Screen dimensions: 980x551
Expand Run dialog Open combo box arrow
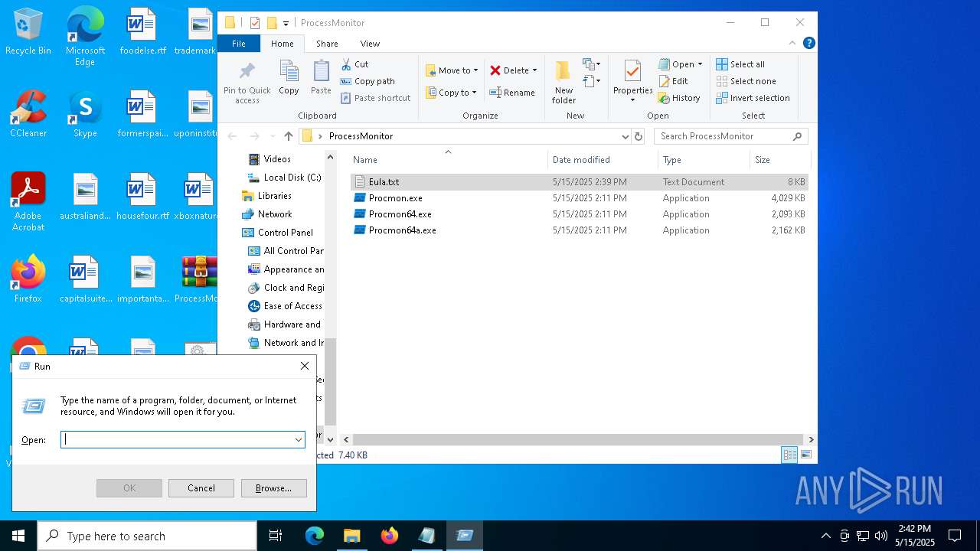298,440
